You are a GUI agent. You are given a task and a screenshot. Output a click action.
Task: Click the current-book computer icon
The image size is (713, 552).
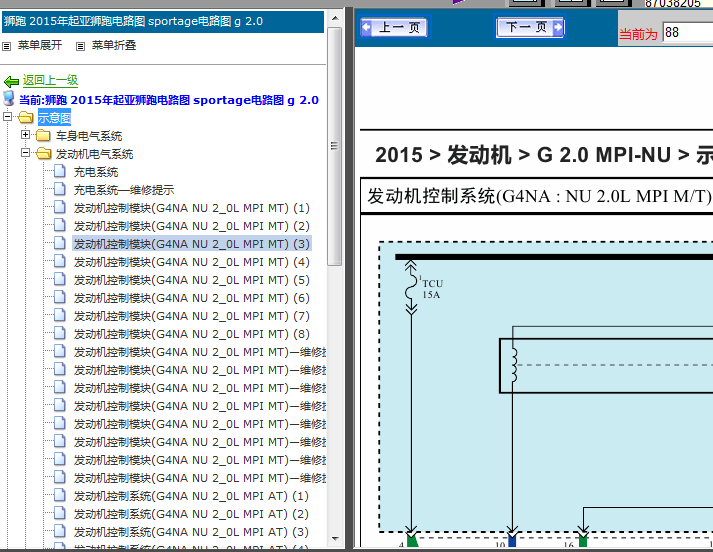coord(9,98)
